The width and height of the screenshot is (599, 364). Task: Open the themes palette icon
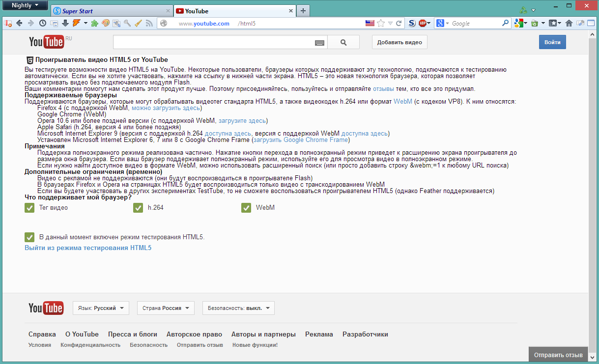[105, 23]
